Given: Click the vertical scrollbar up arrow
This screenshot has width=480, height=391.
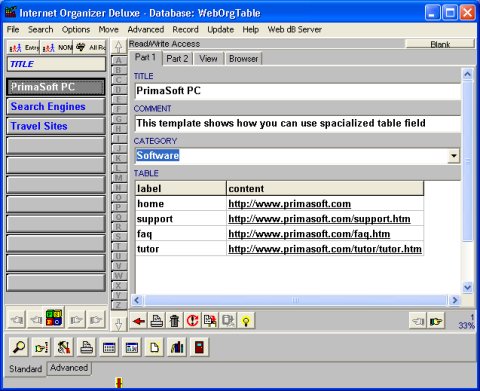Looking at the screenshot, I should coord(467,74).
